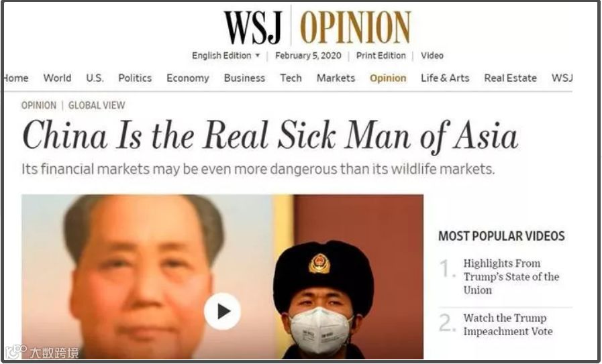Open the Video link in header
Viewport: 602px width, 364px height.
click(x=432, y=56)
